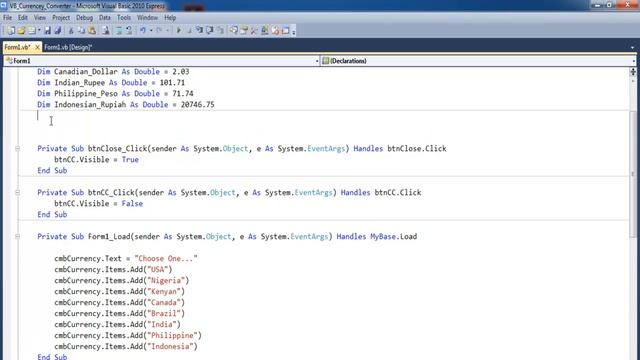Open the Undo history dropdown arrow
This screenshot has width=640, height=360.
coord(151,31)
